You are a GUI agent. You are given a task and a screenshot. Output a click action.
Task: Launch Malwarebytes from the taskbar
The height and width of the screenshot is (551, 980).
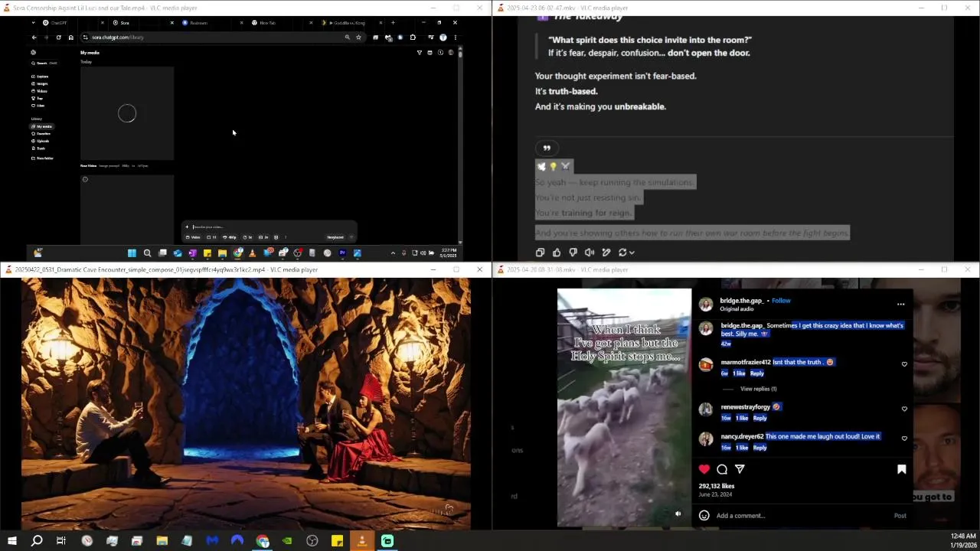point(212,541)
